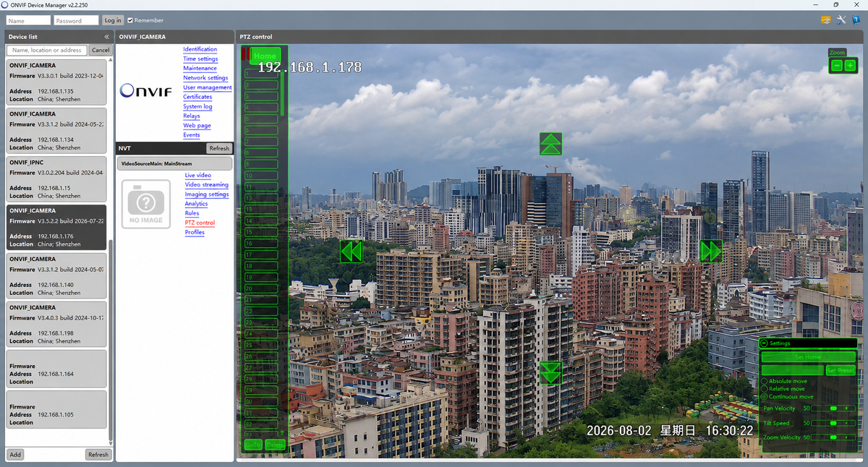This screenshot has height=467, width=868.
Task: Open the Profiles page
Action: 195,232
